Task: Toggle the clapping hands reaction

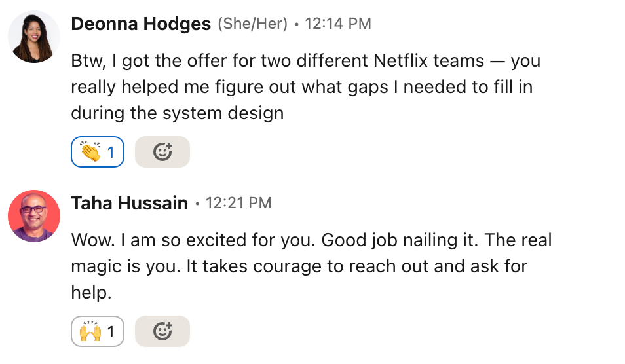Action: [x=98, y=152]
